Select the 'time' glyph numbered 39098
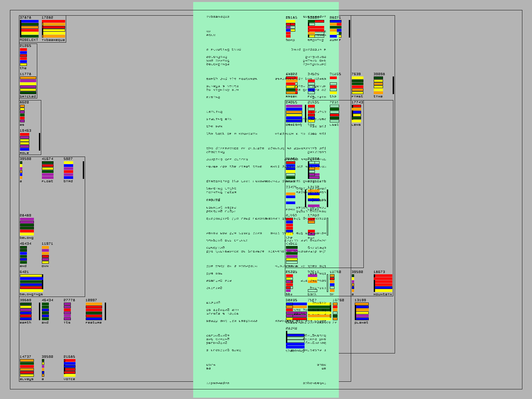The image size is (532, 399). [378, 85]
